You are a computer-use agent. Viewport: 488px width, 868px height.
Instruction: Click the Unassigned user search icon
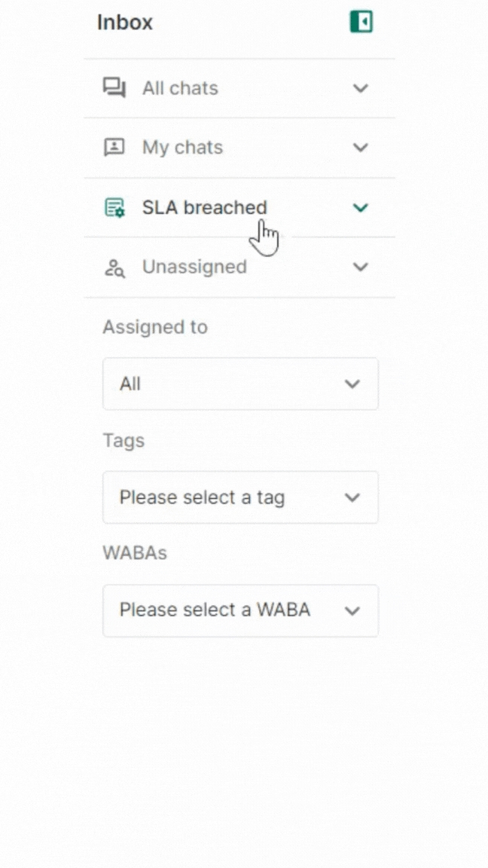pos(114,267)
